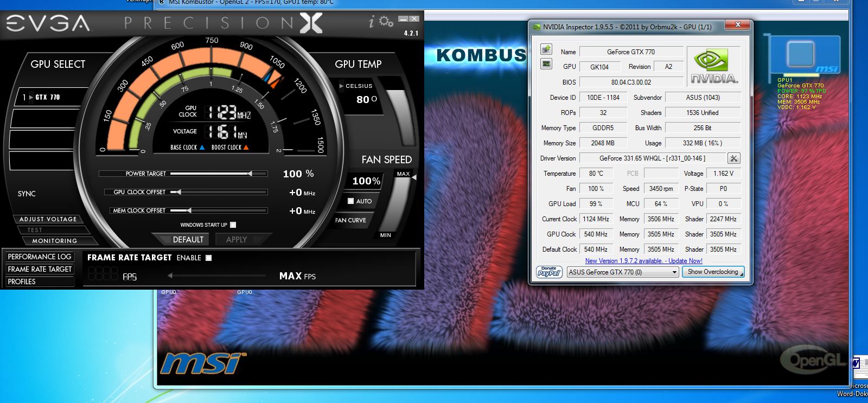868x403 pixels.
Task: Open ADJUST VOLTAGE panel
Action: click(48, 219)
